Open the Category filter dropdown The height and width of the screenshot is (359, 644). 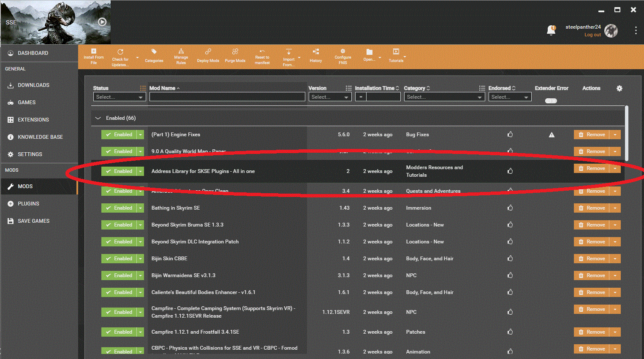tap(444, 97)
